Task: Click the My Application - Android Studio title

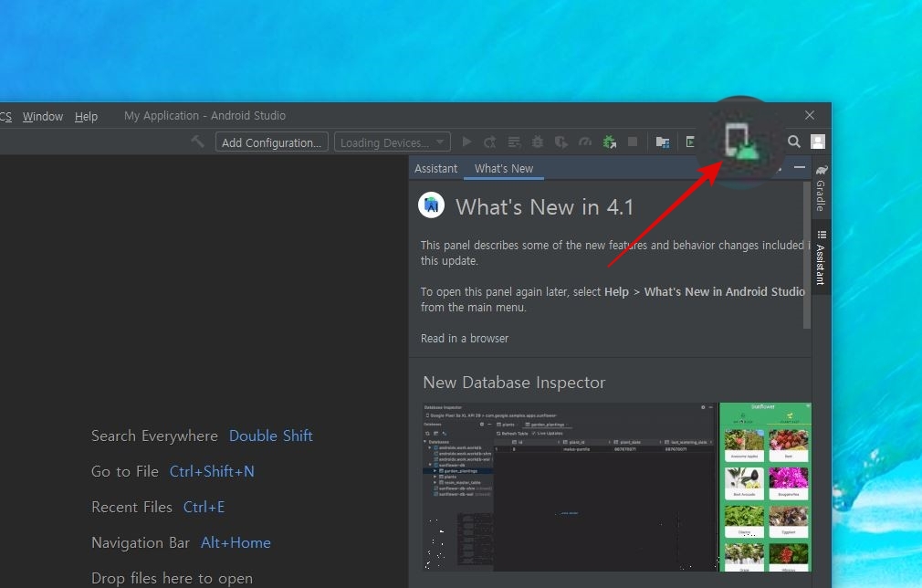Action: coord(204,116)
